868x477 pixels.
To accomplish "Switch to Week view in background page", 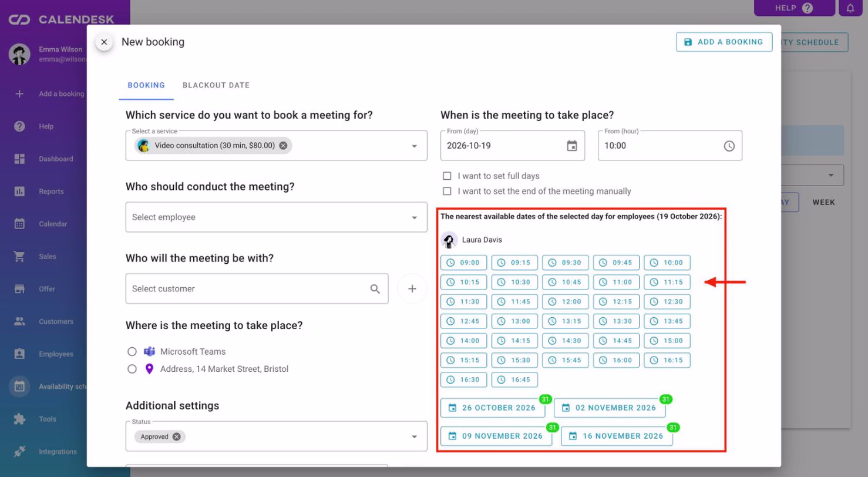I will pyautogui.click(x=823, y=202).
